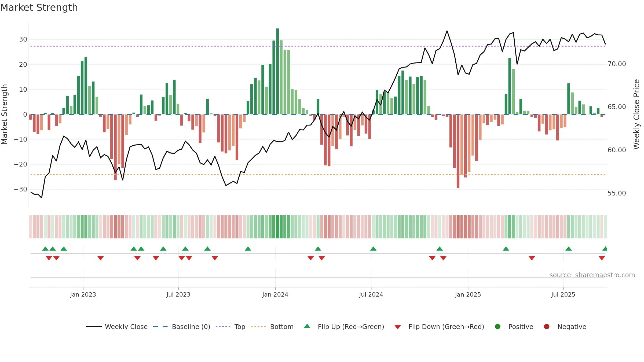This screenshot has width=644, height=362.
Task: Click the vertical Market Strength axis title
Action: [4, 114]
